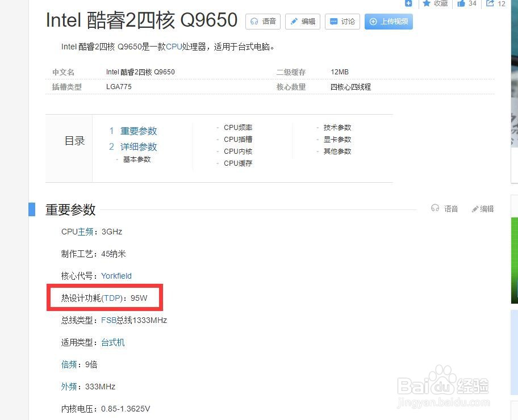Open the FSB link

(x=108, y=320)
